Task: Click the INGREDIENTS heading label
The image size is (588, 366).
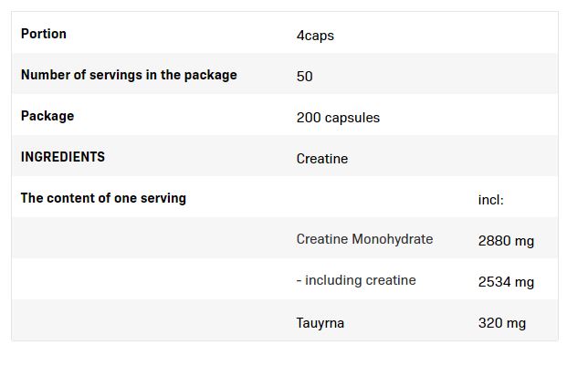Action: [63, 157]
